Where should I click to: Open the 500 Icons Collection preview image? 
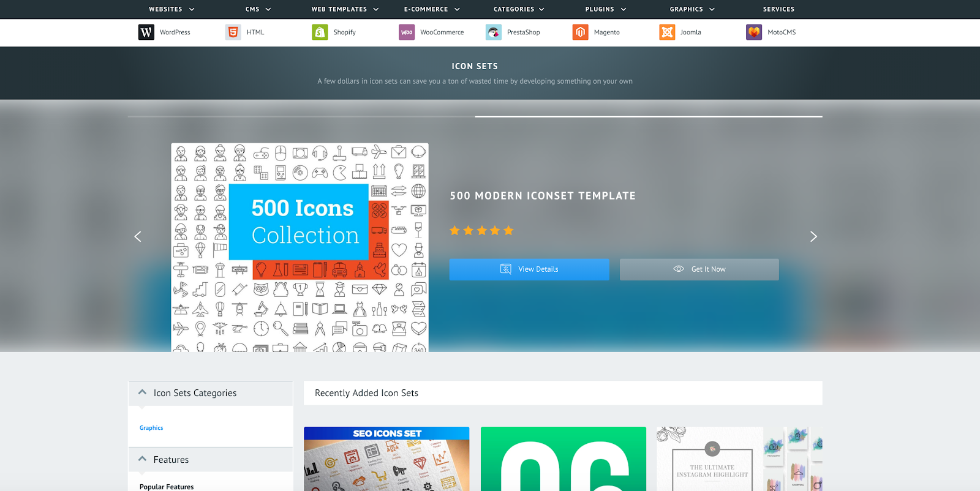(300, 247)
